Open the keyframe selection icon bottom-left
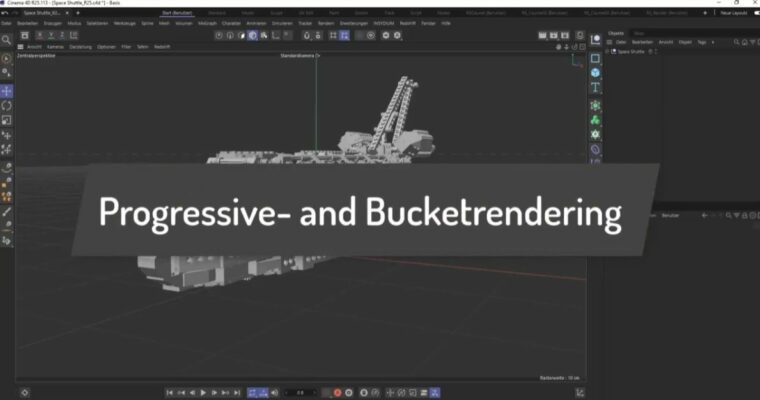Viewport: 760px width, 400px height. [25, 393]
